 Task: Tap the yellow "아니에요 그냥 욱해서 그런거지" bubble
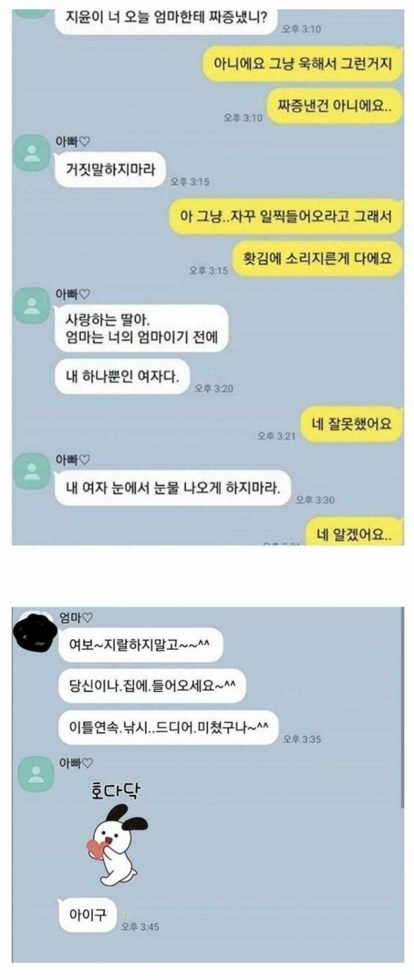point(302,63)
